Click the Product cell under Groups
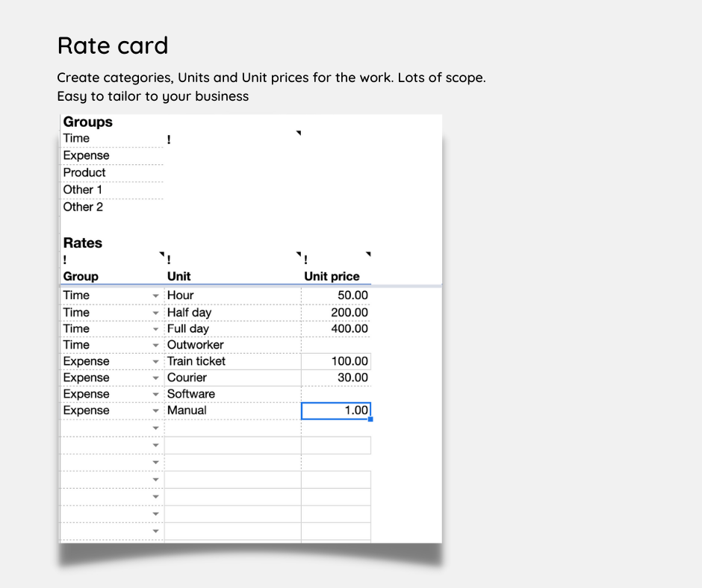This screenshot has width=702, height=588. click(x=111, y=172)
